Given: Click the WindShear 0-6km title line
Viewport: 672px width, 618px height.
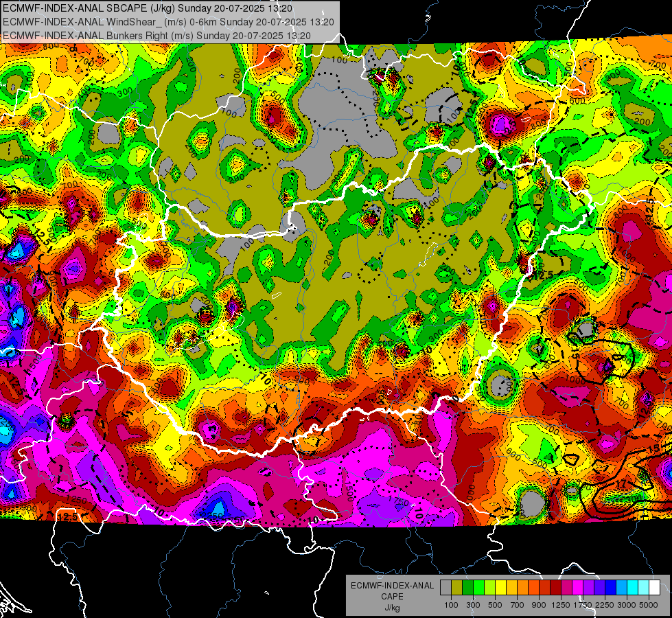Looking at the screenshot, I should (168, 22).
